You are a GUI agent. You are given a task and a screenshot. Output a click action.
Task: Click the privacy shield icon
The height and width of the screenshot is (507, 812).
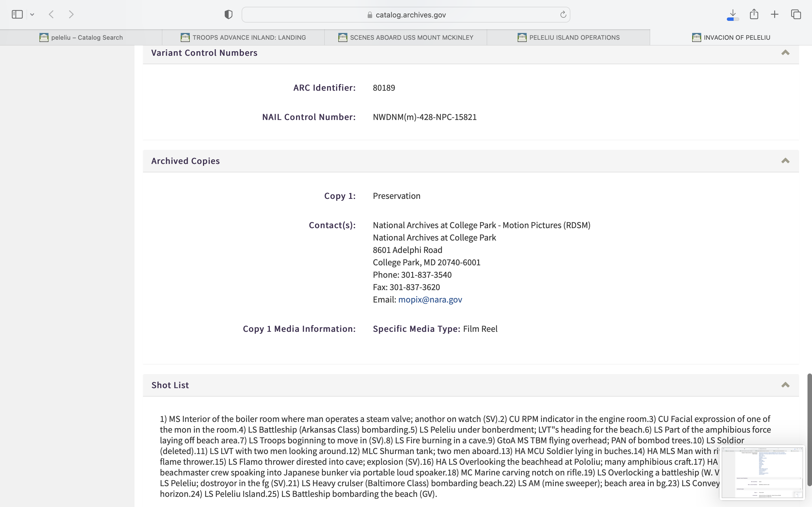click(x=228, y=14)
